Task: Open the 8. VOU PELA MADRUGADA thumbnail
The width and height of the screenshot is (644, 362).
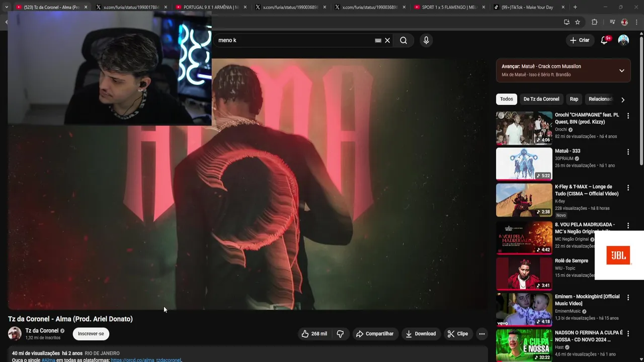Action: (x=524, y=238)
